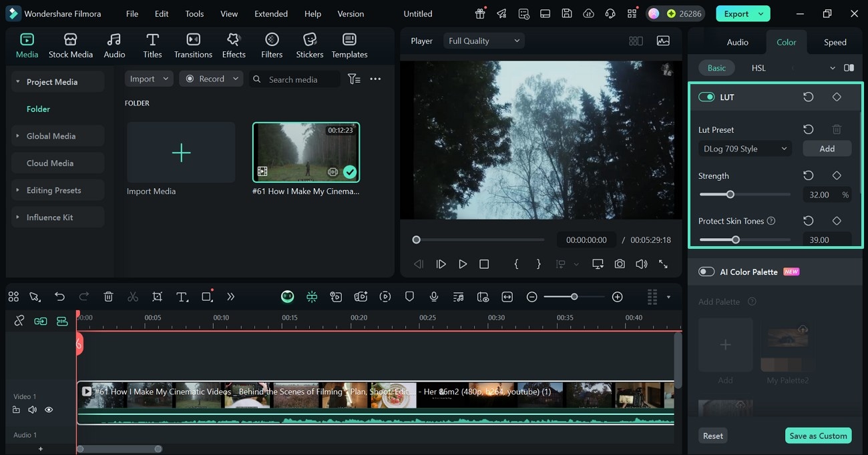
Task: Switch to the Speed tab
Action: point(835,42)
